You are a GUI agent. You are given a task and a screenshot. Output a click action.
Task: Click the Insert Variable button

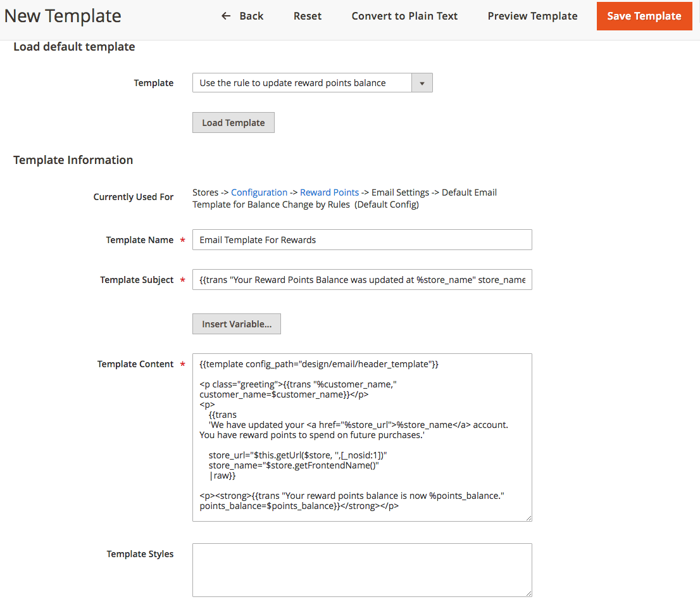coord(237,324)
